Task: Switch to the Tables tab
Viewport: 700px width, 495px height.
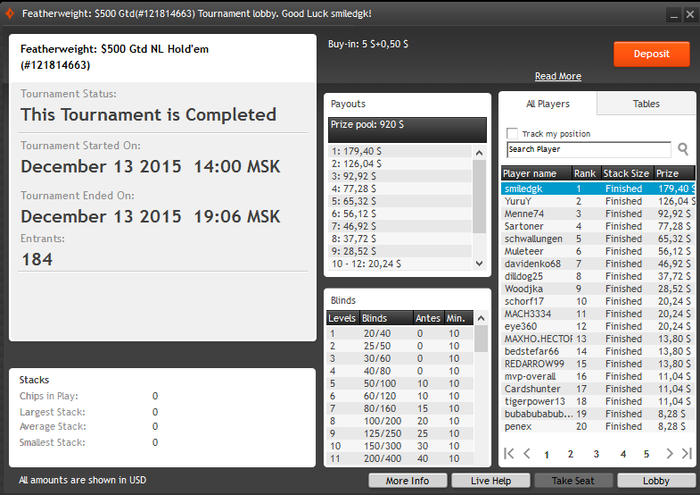Action: pos(646,104)
